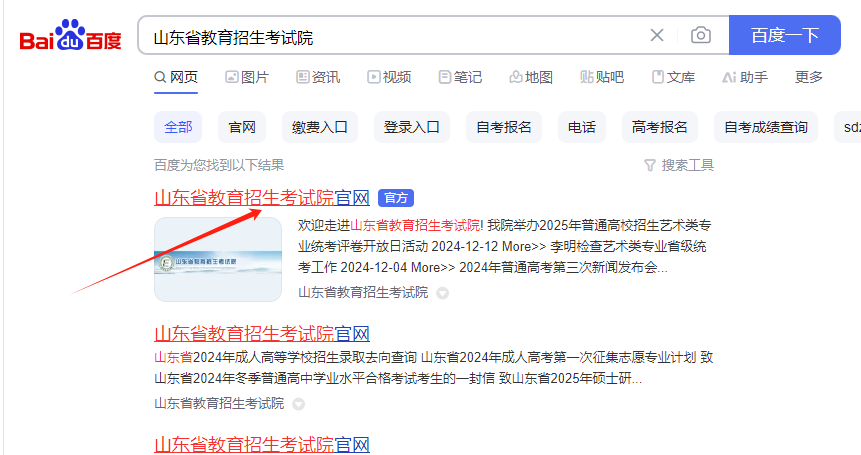
Task: Click the first result thumbnail image
Action: tap(218, 259)
